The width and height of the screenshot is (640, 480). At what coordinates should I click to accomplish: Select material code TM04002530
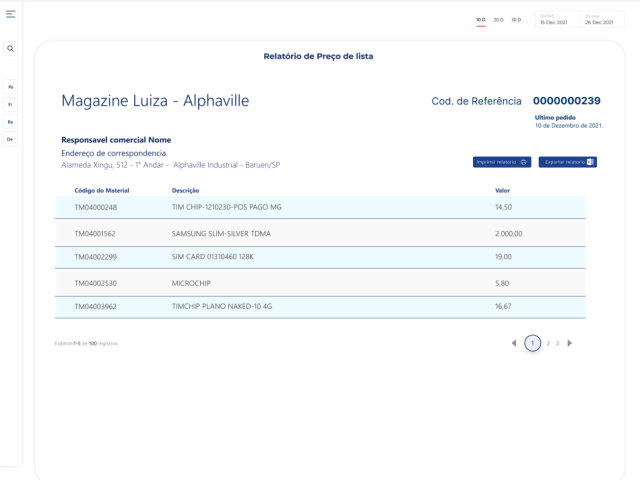click(96, 283)
